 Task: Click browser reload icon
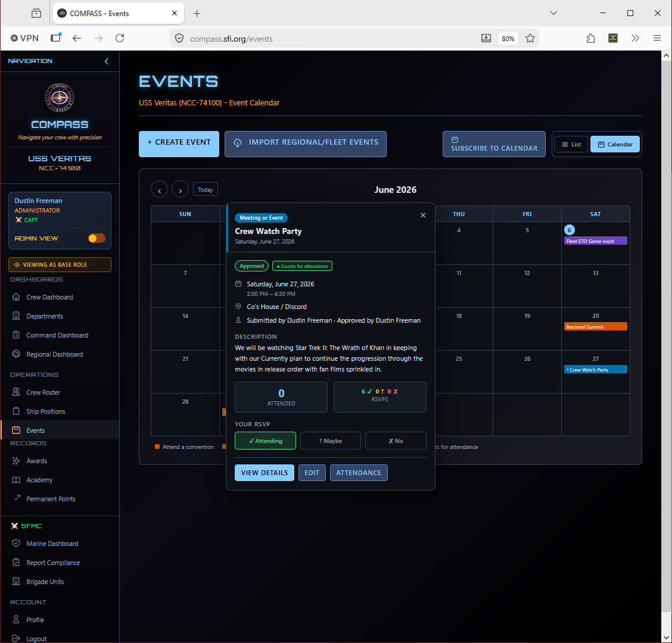point(120,38)
